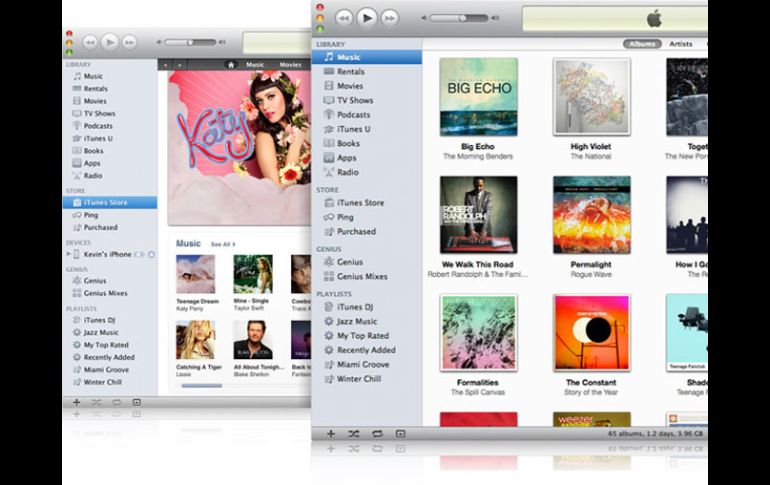Click the shuffle icon in front window

point(354,434)
